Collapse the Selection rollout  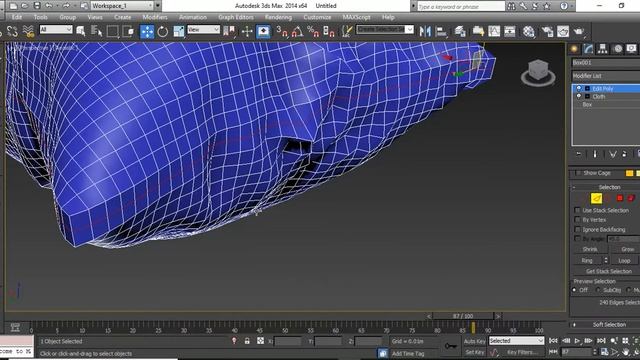coord(606,187)
